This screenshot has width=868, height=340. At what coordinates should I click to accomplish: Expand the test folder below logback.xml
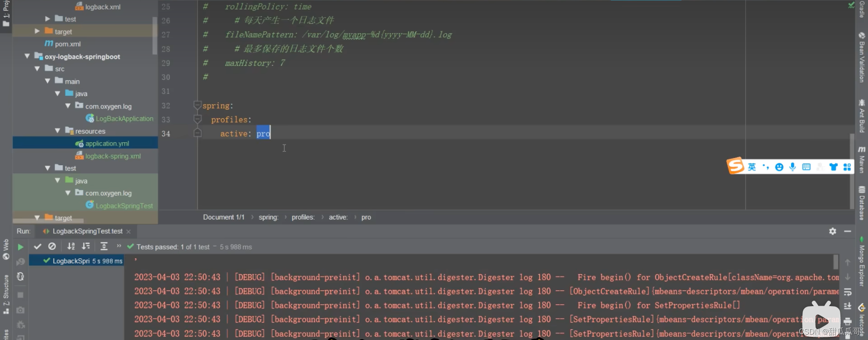[x=47, y=19]
